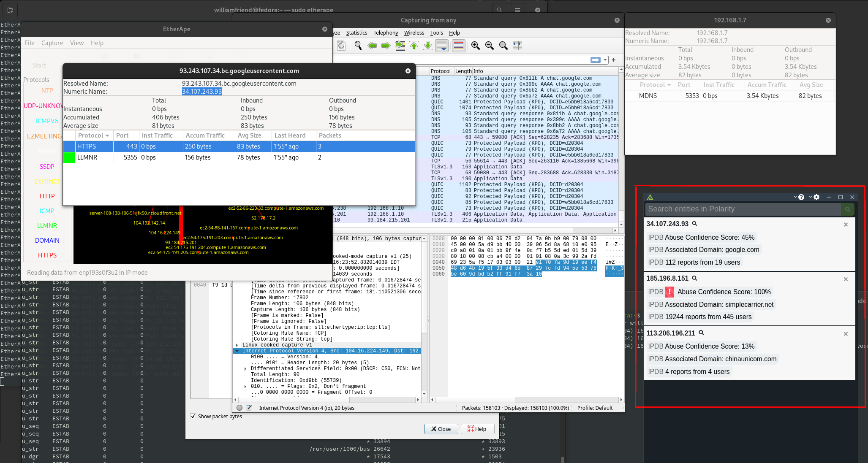
Task: Go forward with Wireshark's green right arrow
Action: 386,46
